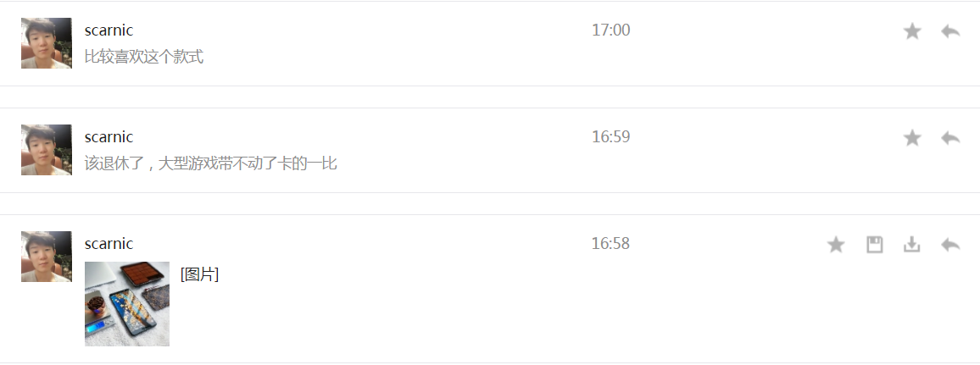Select the message 比较喜欢这个款式
The image size is (980, 365).
pyautogui.click(x=144, y=58)
